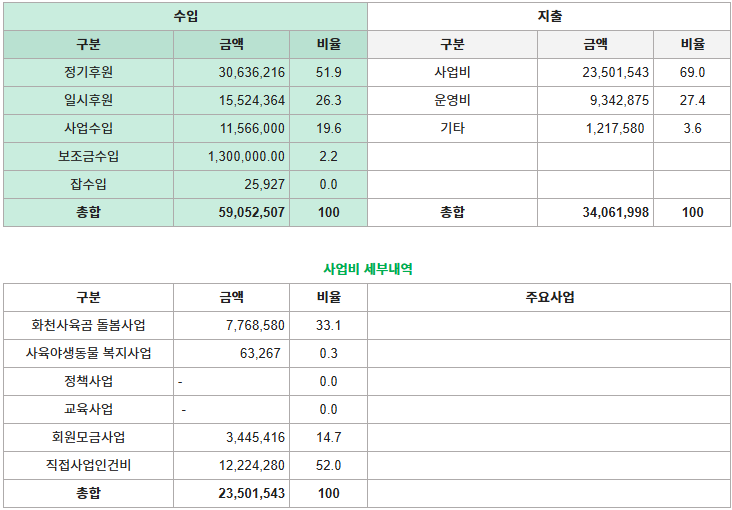Click the amount 25,927
Viewport: 732px width, 510px height.
coord(264,184)
